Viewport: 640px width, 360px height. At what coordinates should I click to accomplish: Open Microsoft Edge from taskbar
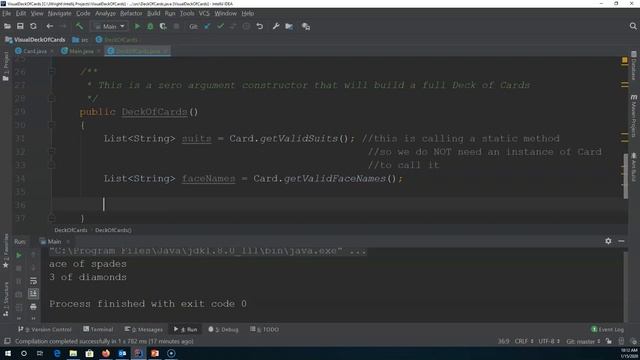(x=57, y=353)
